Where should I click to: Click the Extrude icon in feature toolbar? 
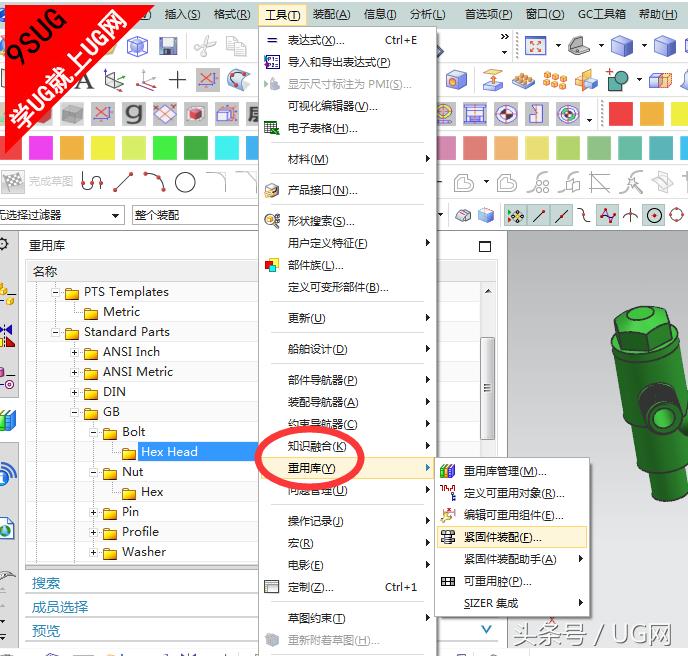pos(492,80)
